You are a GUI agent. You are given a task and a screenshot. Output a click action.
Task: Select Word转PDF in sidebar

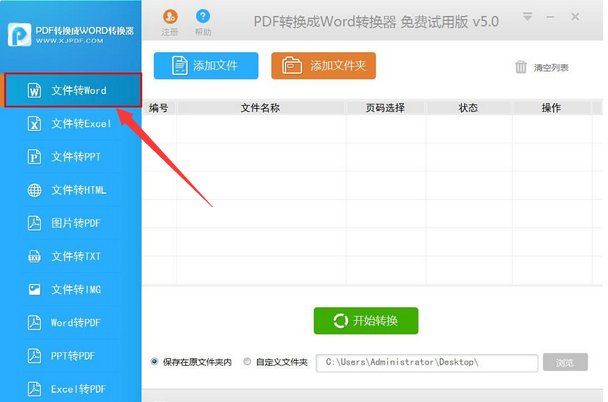click(73, 323)
